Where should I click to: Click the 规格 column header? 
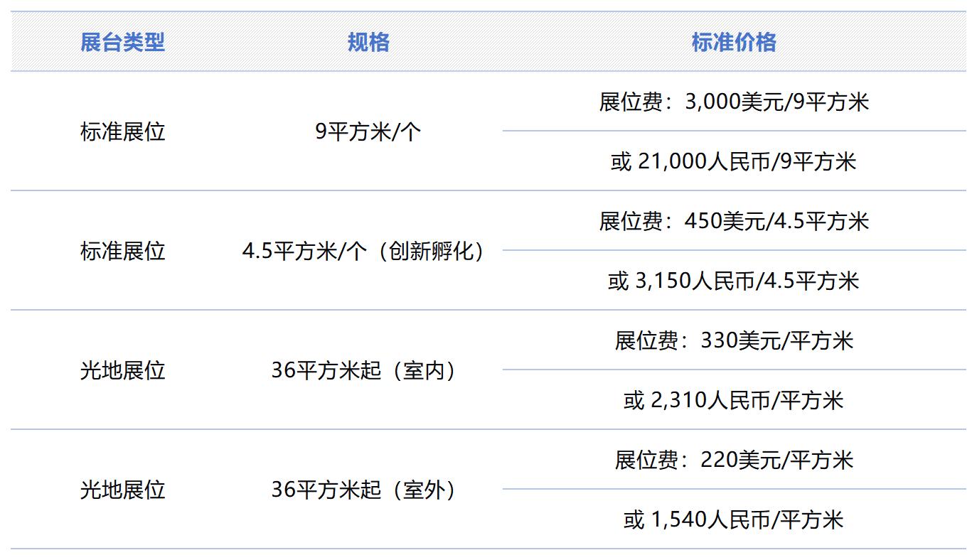click(x=368, y=43)
